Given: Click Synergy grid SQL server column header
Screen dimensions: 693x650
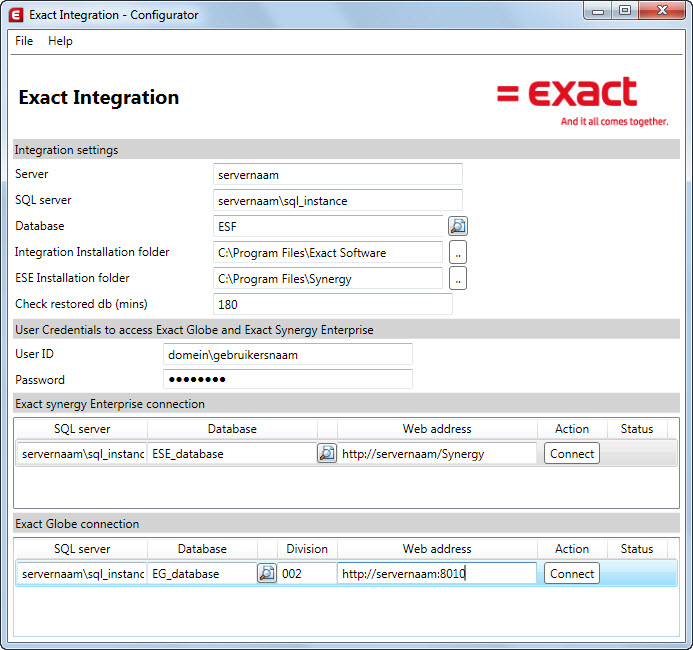Looking at the screenshot, I should [x=82, y=429].
